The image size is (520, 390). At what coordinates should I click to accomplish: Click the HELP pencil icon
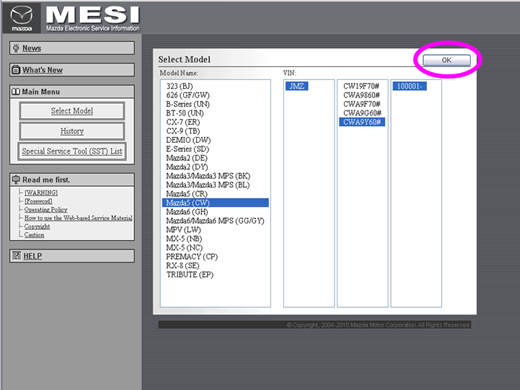pyautogui.click(x=16, y=256)
